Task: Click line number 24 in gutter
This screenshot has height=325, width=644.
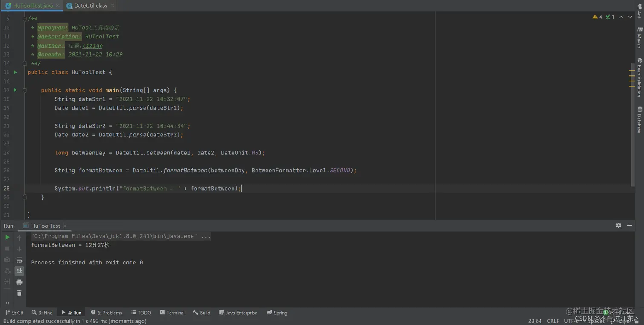Action: [6, 153]
